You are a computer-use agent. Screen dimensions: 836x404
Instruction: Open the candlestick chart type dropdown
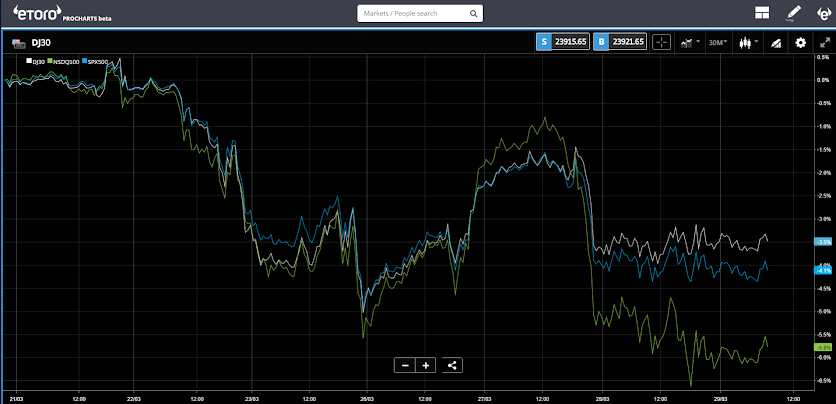pos(749,42)
